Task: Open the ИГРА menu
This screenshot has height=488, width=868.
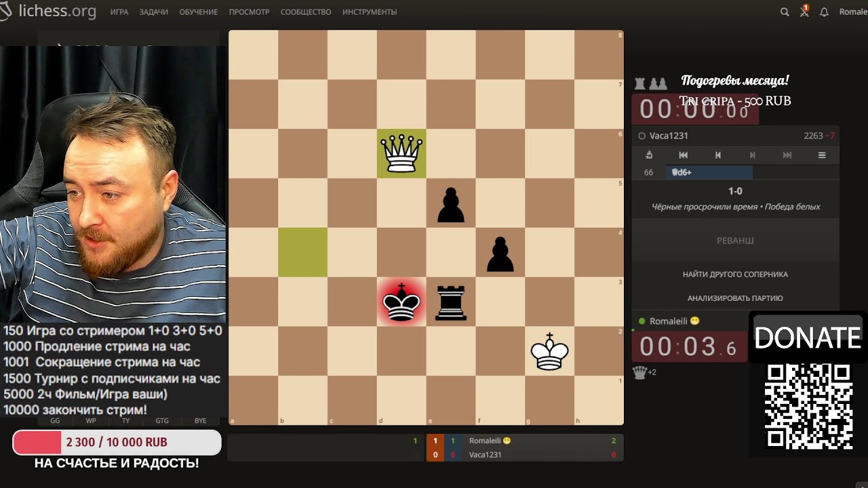Action: [119, 12]
